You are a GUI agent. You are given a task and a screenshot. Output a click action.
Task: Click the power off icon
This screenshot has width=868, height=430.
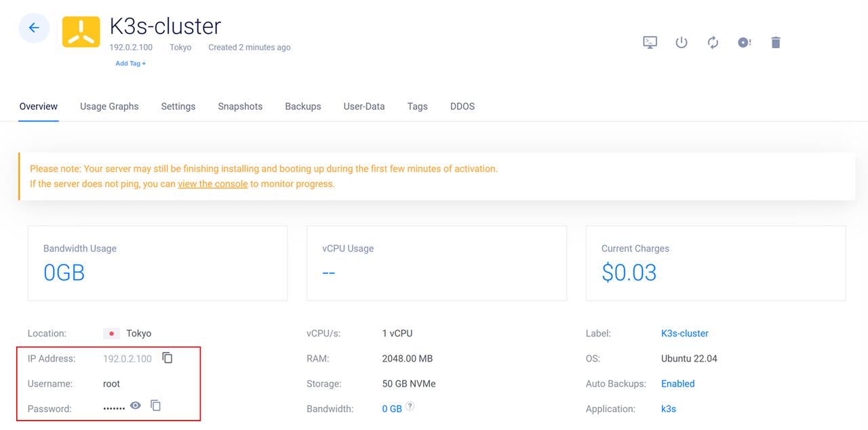681,42
